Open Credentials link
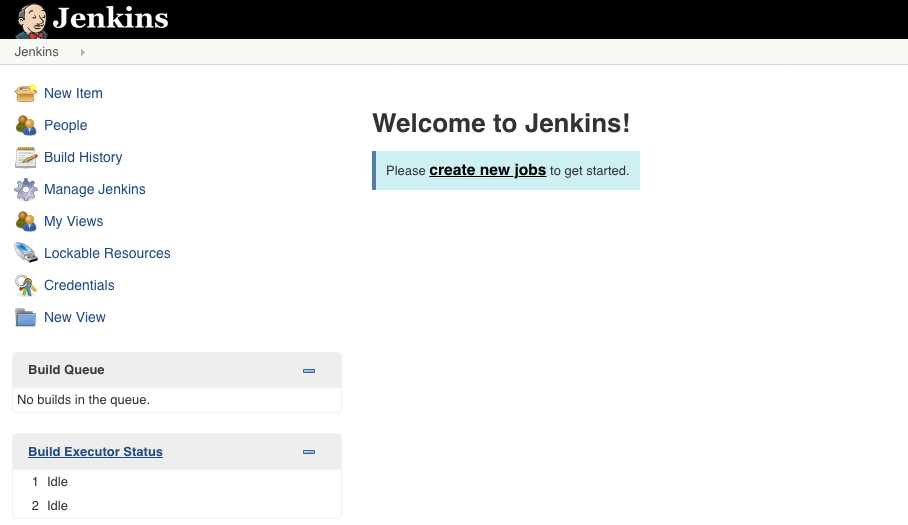The width and height of the screenshot is (908, 525). (79, 285)
